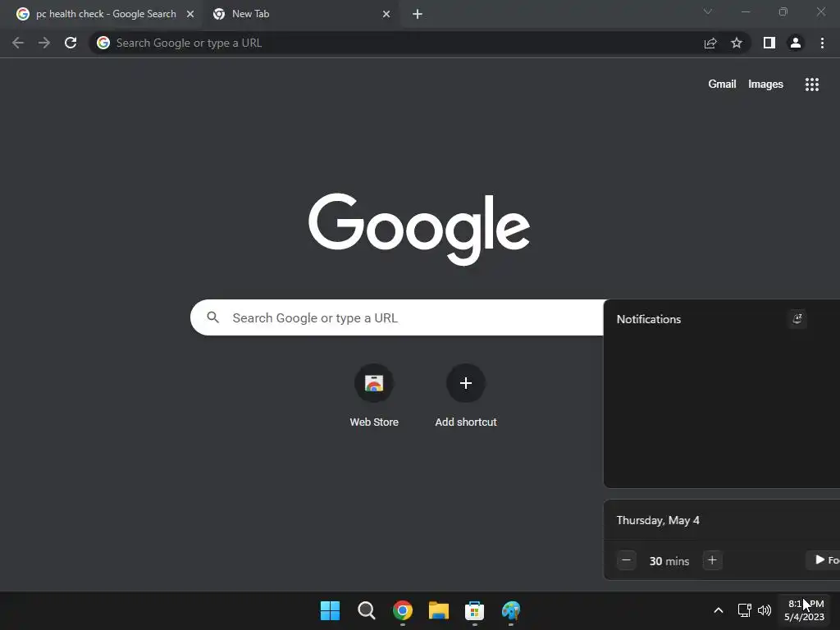
Task: Open the Windows Start menu
Action: (x=330, y=610)
